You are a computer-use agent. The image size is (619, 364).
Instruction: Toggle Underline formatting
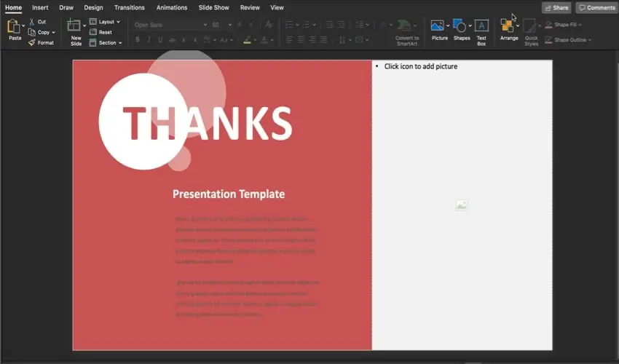(x=159, y=39)
